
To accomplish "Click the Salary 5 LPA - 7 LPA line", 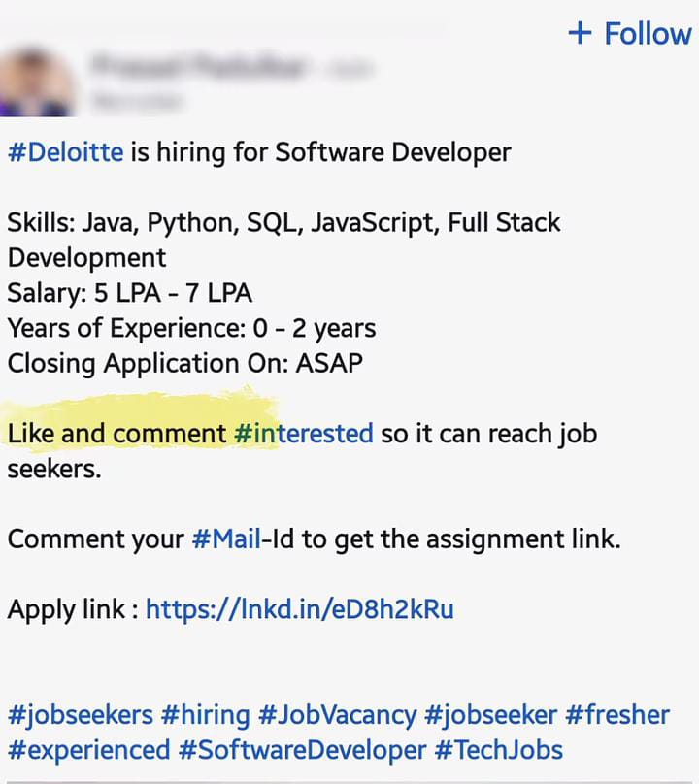I will coord(128,293).
